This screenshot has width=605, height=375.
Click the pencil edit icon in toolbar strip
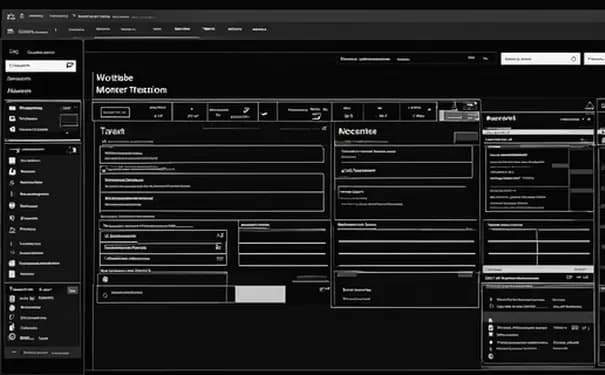(246, 111)
